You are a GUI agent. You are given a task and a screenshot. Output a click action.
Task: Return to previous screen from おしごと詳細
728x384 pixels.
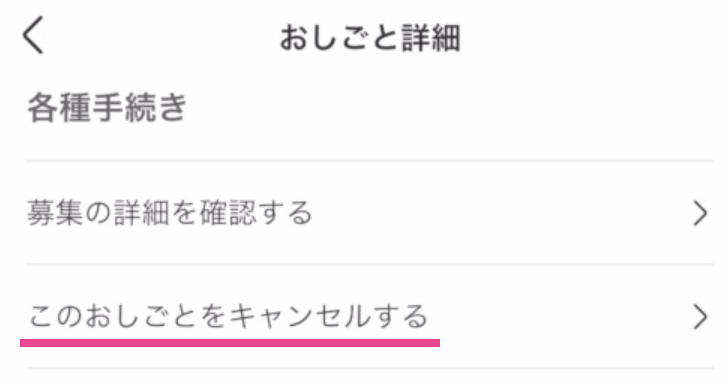(33, 35)
